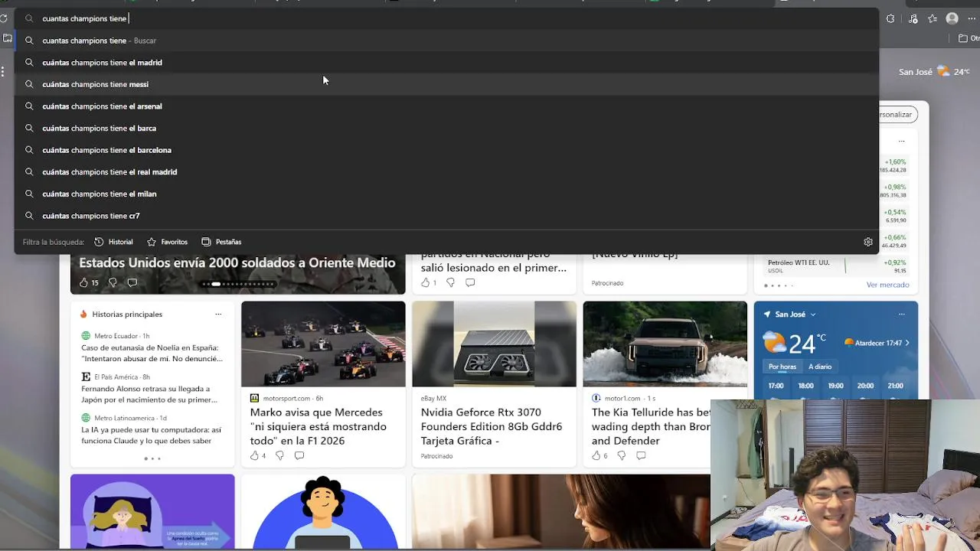This screenshot has width=980, height=551.
Task: Open The Kia Telluride wading depth article
Action: point(651,426)
